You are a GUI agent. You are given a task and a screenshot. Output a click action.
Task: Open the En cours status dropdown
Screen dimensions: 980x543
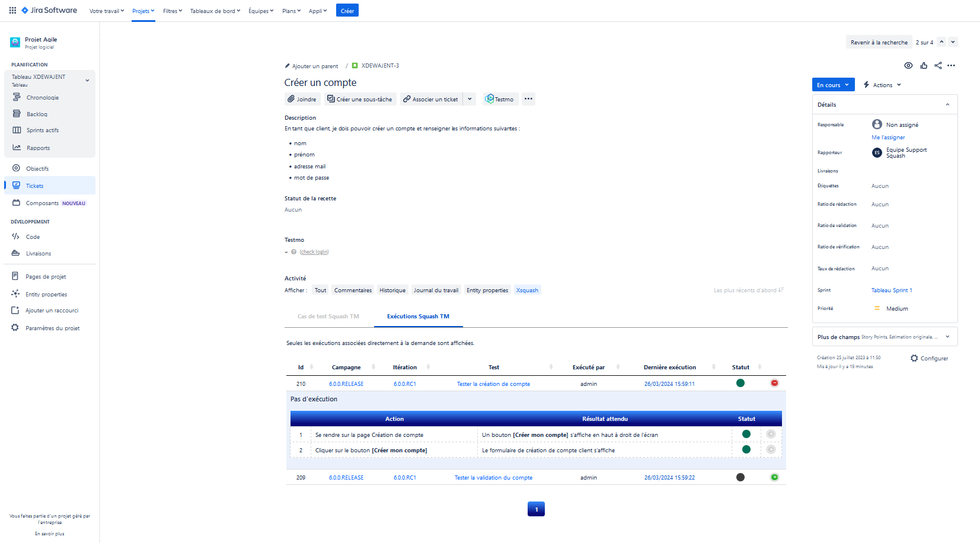coord(833,85)
